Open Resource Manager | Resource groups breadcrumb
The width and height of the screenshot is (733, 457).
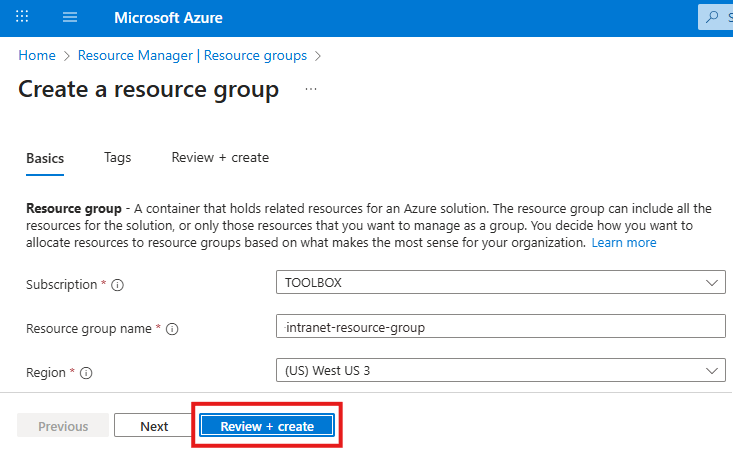click(x=193, y=56)
